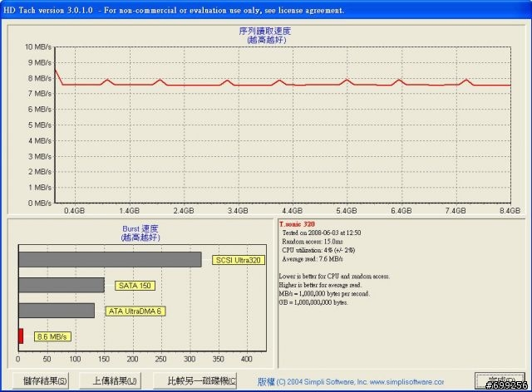This screenshot has height=392, width=532.
Task: Click the 5 MB/s axis label
Action: tap(40, 125)
